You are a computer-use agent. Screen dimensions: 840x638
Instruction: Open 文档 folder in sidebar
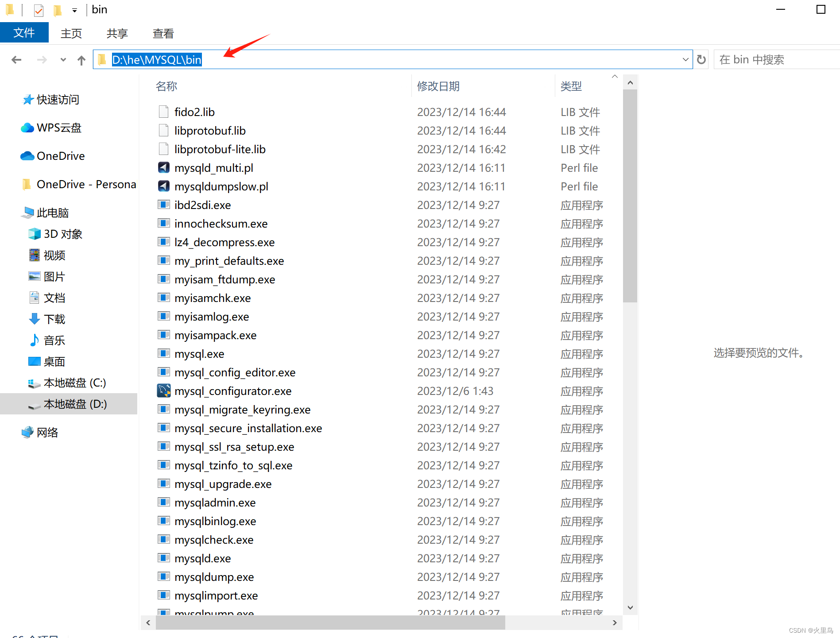pos(47,298)
